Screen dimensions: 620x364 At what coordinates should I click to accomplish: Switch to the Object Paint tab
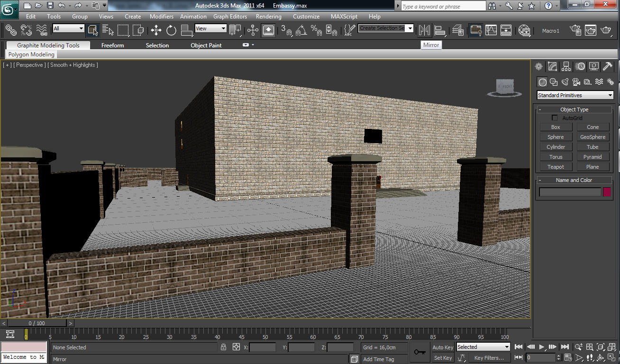pos(206,45)
